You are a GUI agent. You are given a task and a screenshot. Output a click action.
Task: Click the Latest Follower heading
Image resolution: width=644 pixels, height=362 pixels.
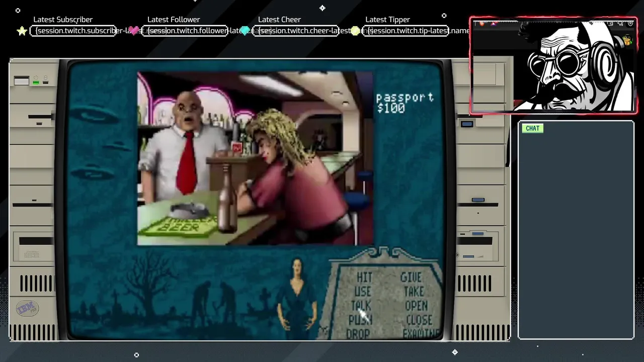pyautogui.click(x=174, y=20)
